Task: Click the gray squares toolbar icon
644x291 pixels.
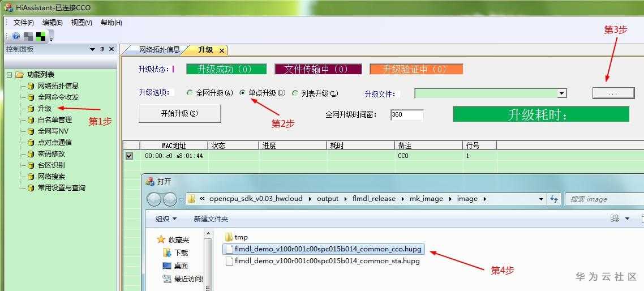Action: point(28,37)
